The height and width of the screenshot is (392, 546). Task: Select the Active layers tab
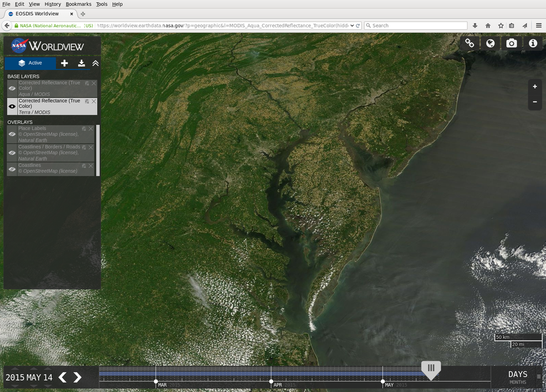[30, 63]
